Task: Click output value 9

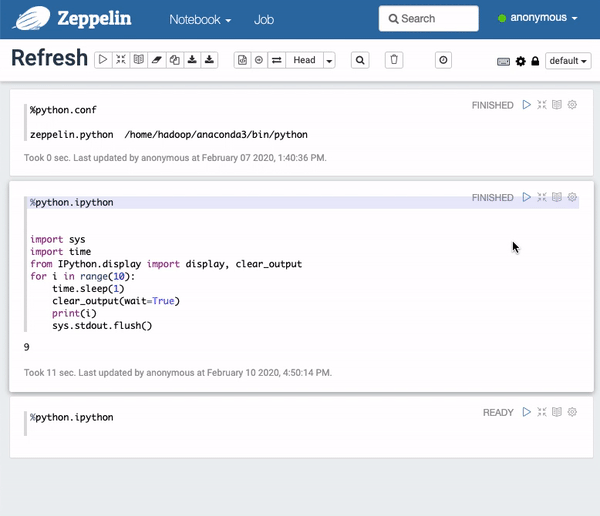Action: [26, 347]
